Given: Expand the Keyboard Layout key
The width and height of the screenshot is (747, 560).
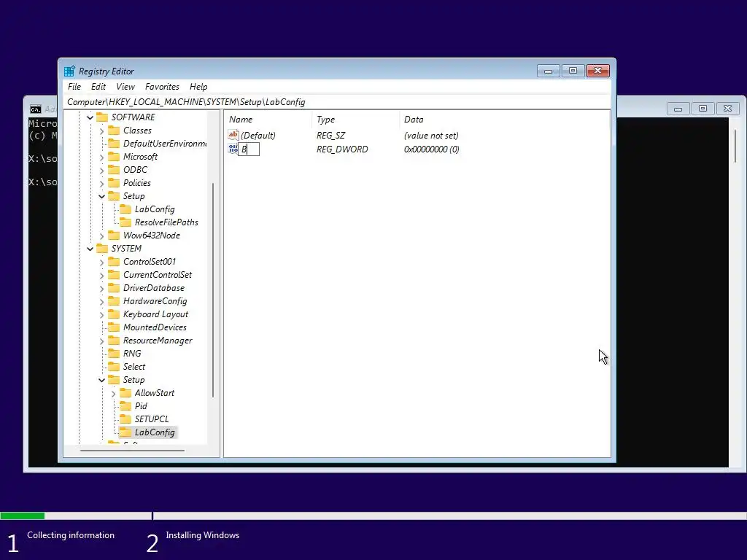Looking at the screenshot, I should pyautogui.click(x=101, y=314).
